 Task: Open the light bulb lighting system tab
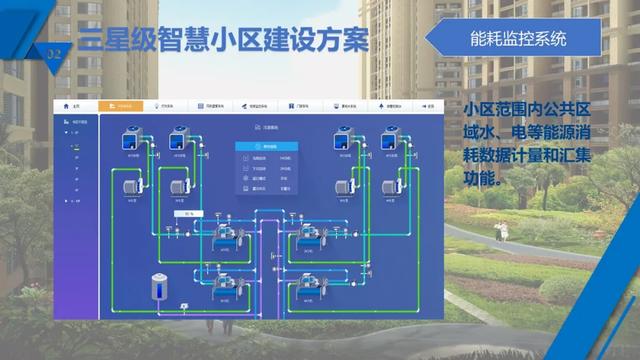(164, 106)
